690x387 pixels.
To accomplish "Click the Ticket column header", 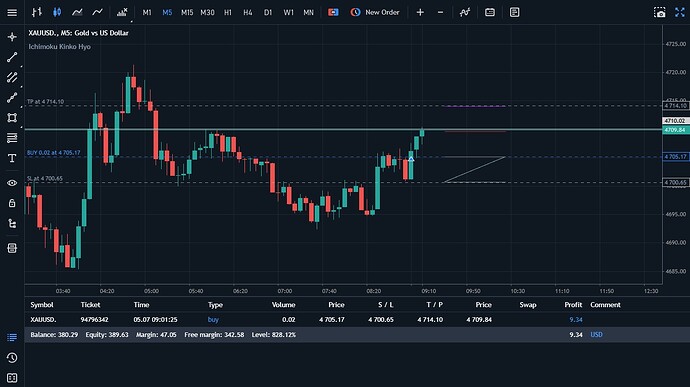I will [90, 305].
